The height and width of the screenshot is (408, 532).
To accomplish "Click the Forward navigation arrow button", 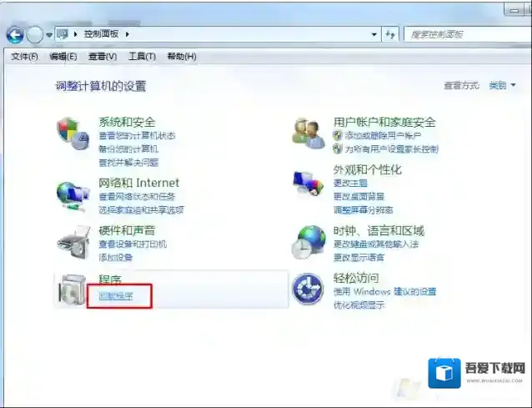I will (x=35, y=34).
